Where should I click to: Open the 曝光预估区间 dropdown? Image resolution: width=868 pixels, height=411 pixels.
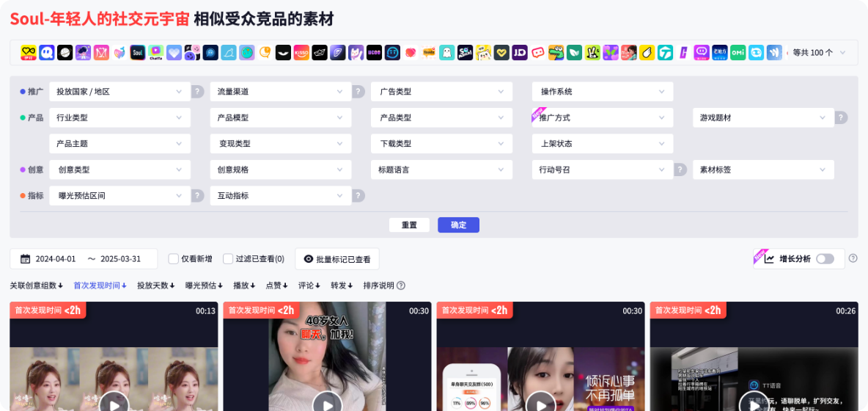point(120,195)
